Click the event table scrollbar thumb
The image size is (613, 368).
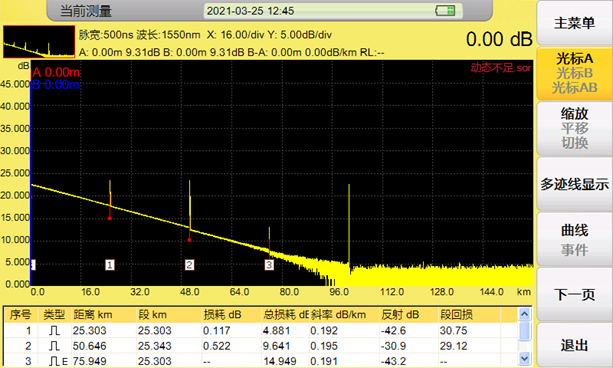coord(524,330)
